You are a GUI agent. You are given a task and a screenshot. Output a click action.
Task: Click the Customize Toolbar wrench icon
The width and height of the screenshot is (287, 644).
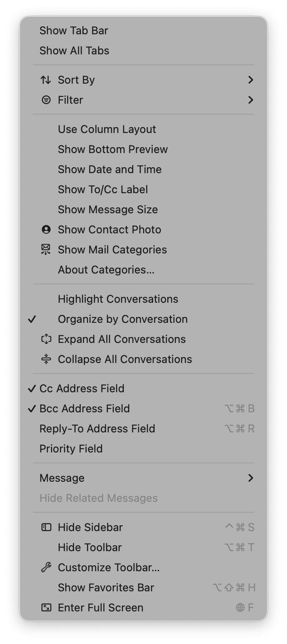point(46,567)
